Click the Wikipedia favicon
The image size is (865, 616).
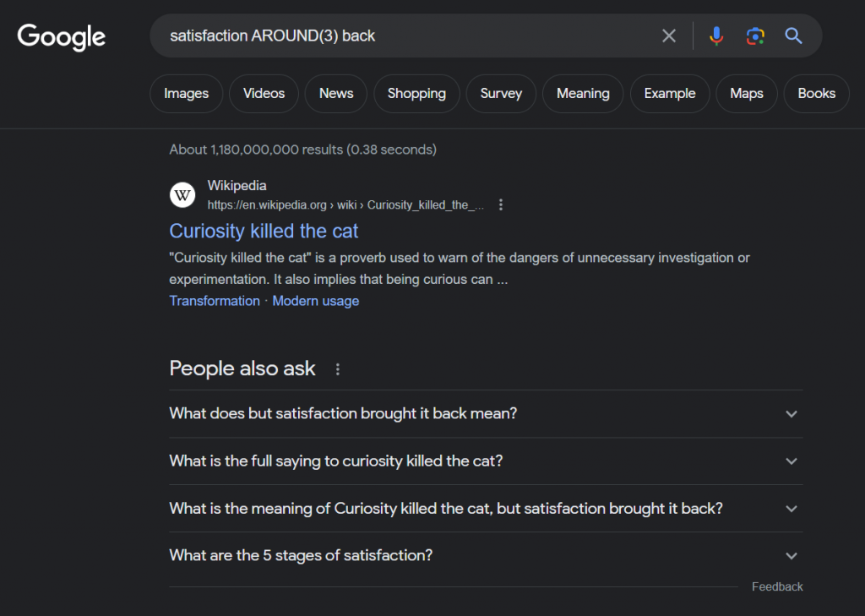click(x=182, y=195)
